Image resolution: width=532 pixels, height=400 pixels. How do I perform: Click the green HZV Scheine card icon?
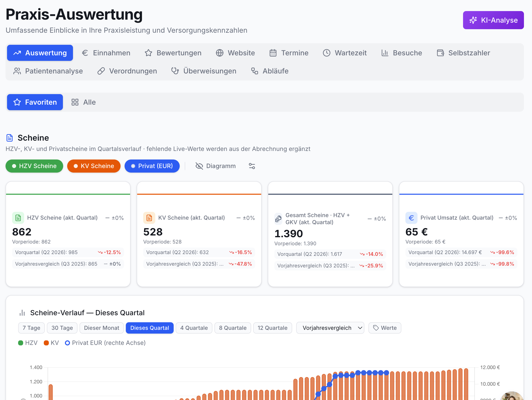18,218
